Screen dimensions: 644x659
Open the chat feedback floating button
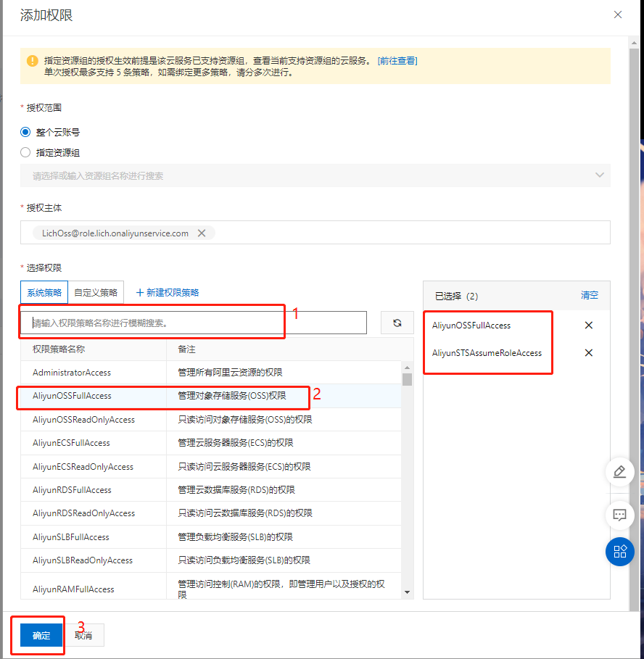(x=619, y=515)
